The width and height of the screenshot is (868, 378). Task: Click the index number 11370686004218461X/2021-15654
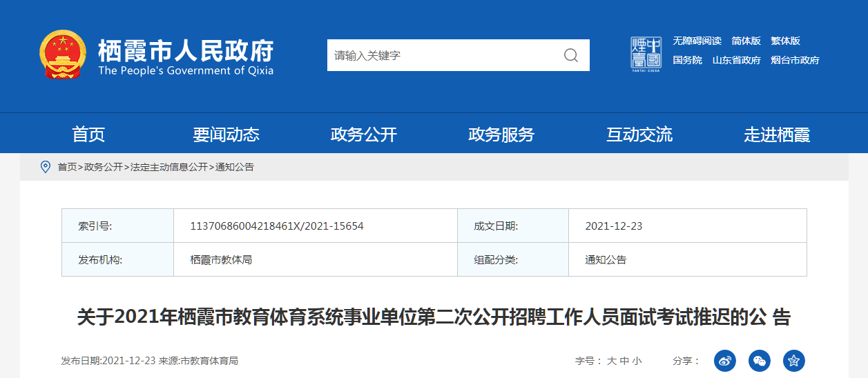[x=277, y=226]
